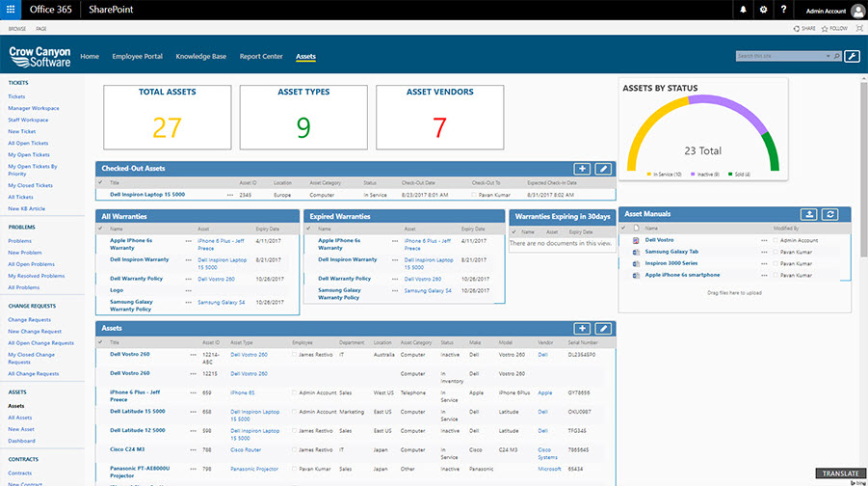The height and width of the screenshot is (486, 868).
Task: Click the wrench tool button beside search
Action: [x=852, y=56]
